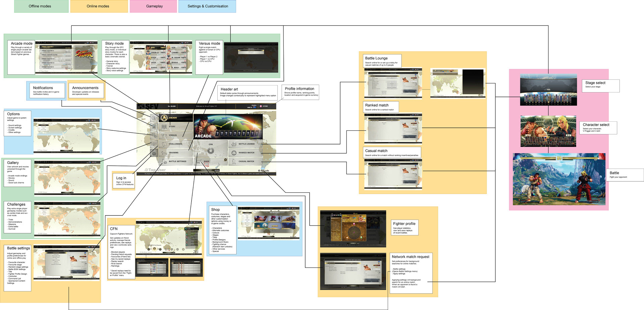The image size is (644, 310).
Task: Click the Battle Settings icon
Action: [x=164, y=162]
